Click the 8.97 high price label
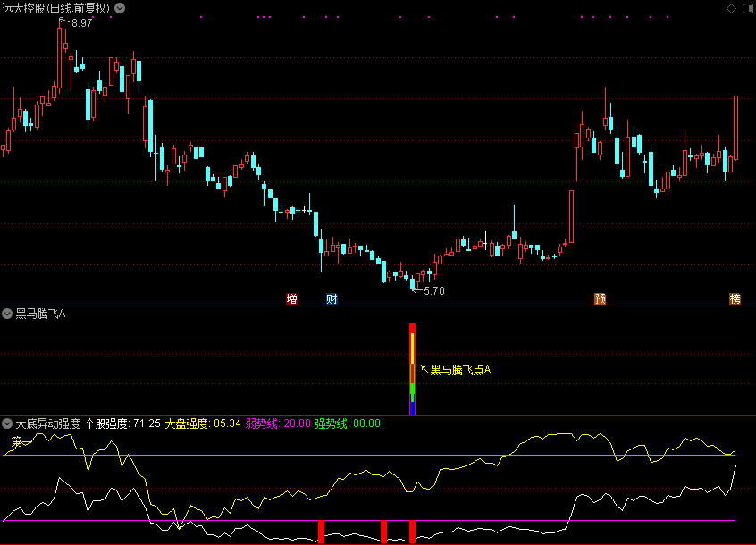 82,22
